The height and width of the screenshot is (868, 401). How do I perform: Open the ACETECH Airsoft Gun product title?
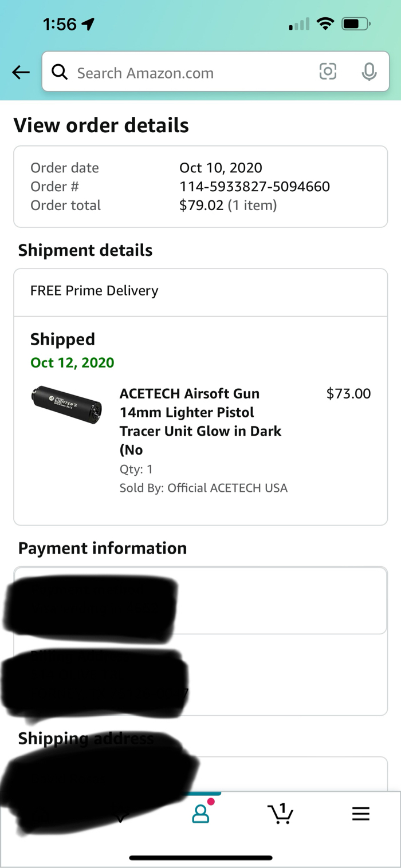point(200,421)
